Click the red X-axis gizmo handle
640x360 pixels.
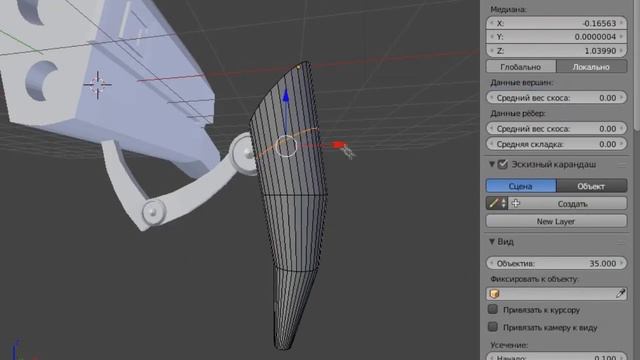coord(338,145)
